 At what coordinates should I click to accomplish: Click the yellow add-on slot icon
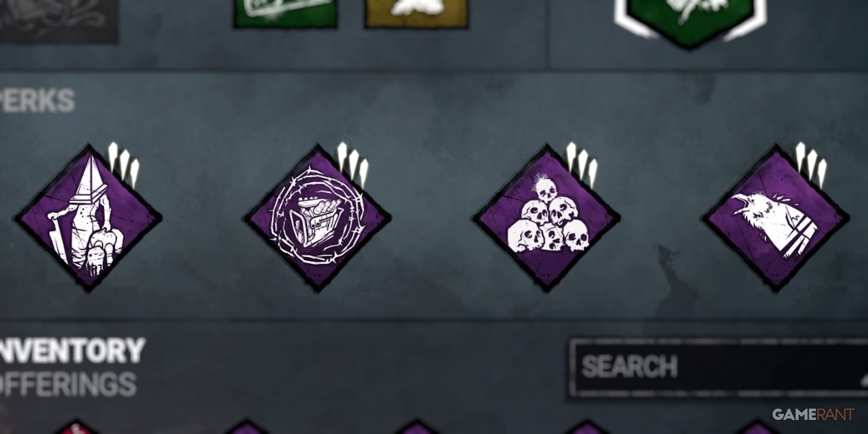[x=416, y=13]
